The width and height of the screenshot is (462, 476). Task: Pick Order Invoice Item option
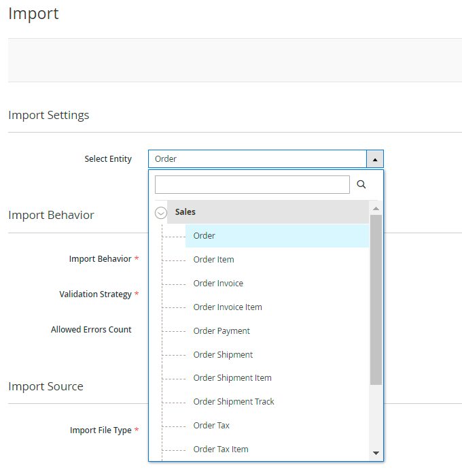[x=228, y=307]
